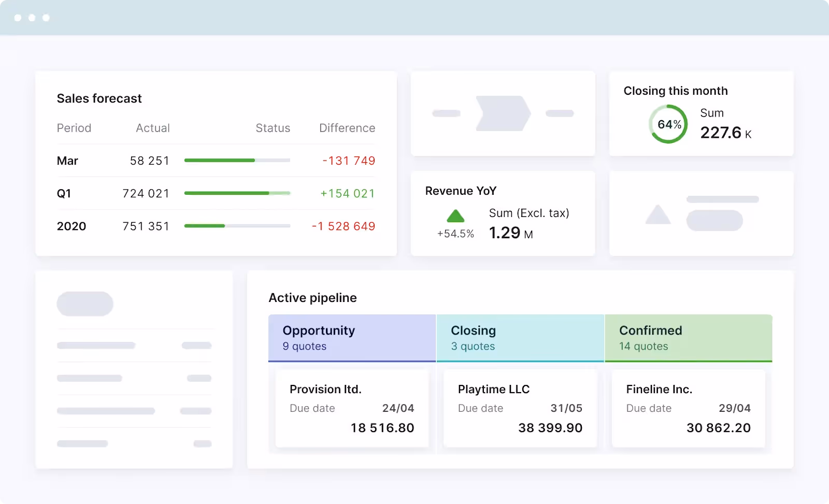Click the rounded pill icon in left placeholder card
The width and height of the screenshot is (829, 504).
click(x=85, y=304)
